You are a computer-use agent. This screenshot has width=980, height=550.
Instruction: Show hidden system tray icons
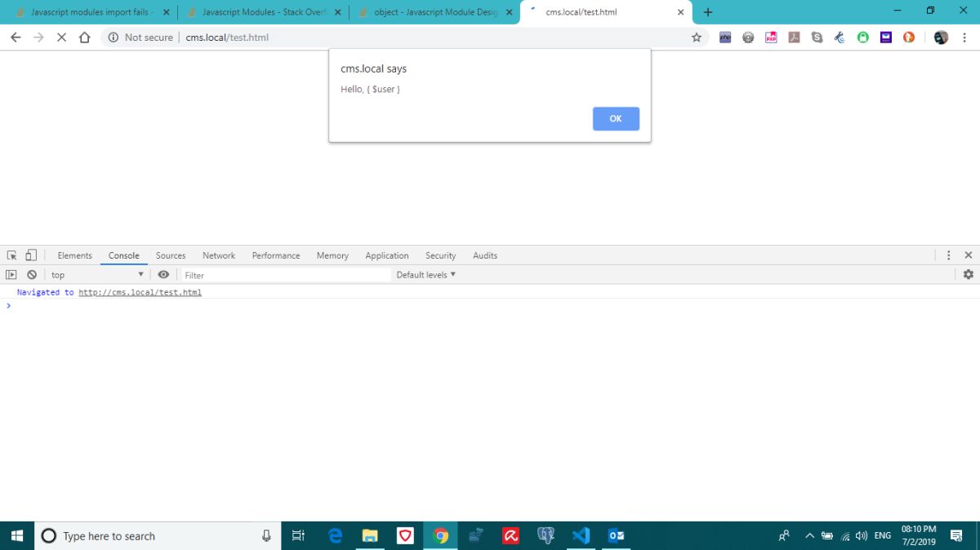click(810, 535)
